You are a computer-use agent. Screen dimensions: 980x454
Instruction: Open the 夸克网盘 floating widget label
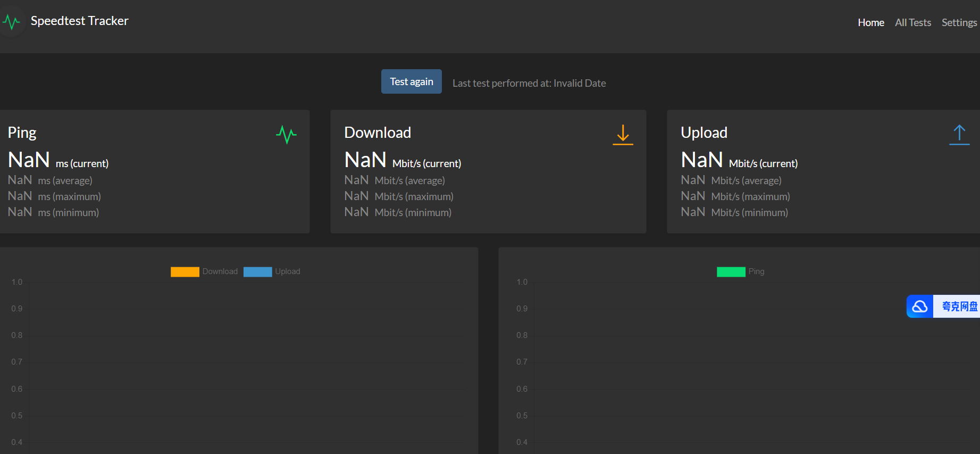click(x=959, y=307)
